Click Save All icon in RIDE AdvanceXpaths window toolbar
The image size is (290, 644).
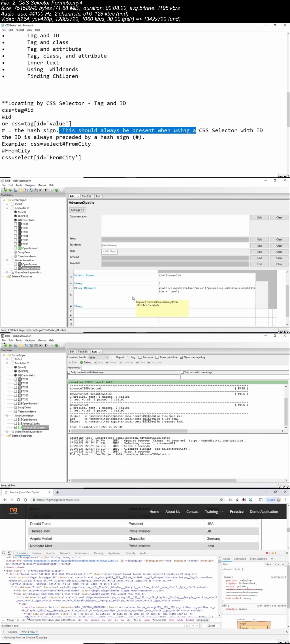pyautogui.click(x=31, y=190)
